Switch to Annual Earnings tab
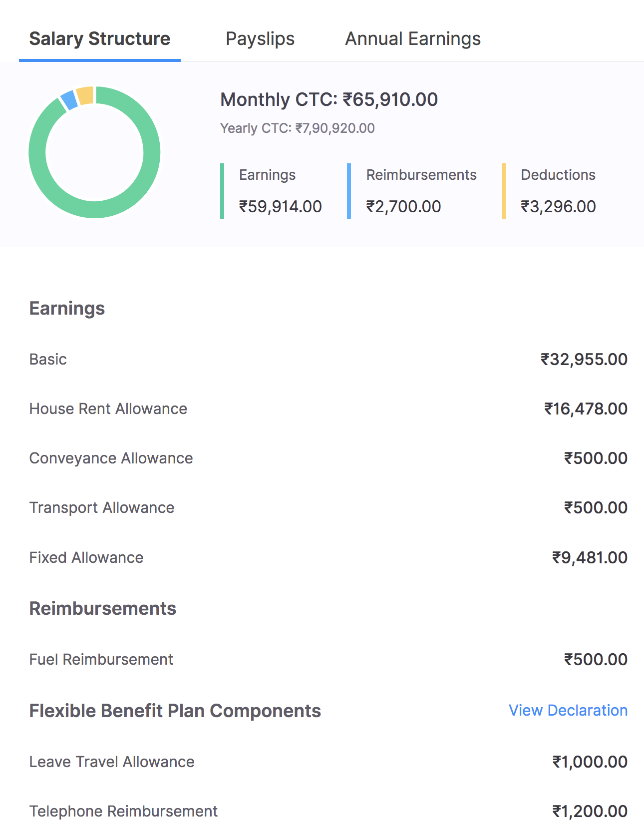Screen dimensions: 644x835 413,39
